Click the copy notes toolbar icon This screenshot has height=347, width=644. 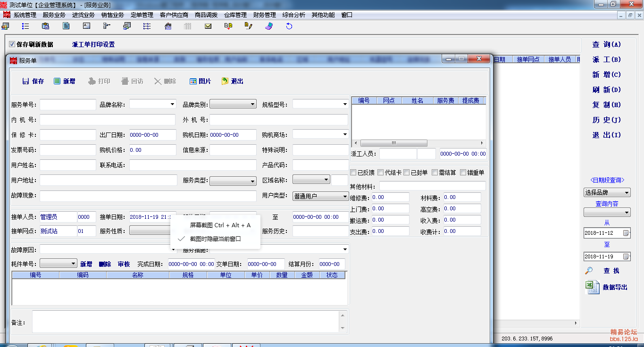pos(228,26)
